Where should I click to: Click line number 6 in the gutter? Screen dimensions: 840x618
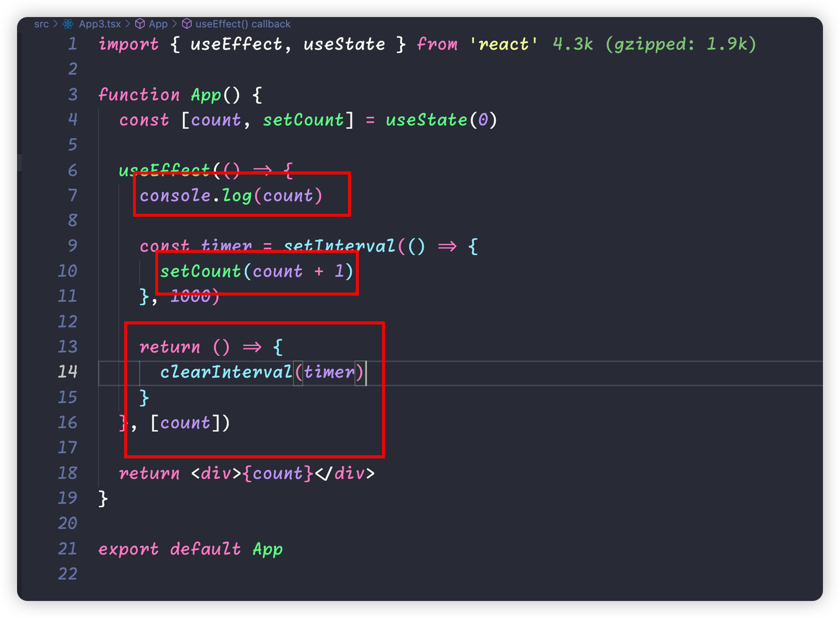click(x=72, y=170)
